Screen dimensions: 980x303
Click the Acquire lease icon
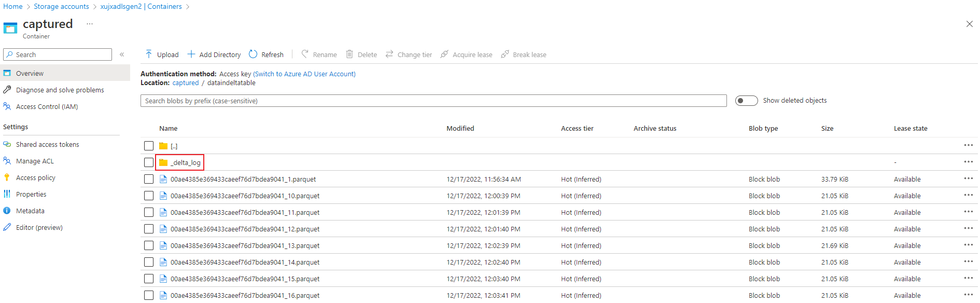coord(444,54)
